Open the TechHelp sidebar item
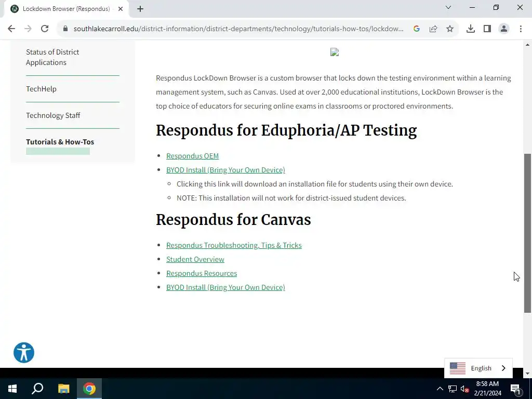 point(41,89)
